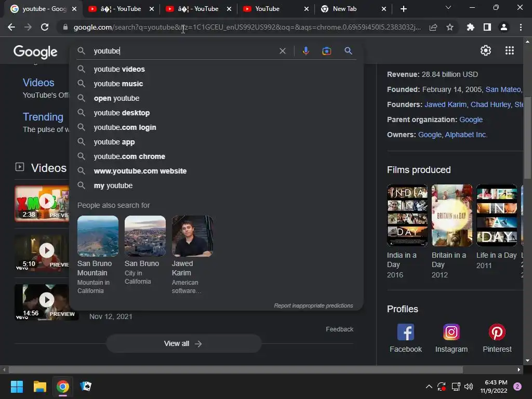This screenshot has height=399, width=532.
Task: Open San Bruno Mountain suggestion card
Action: tap(98, 255)
